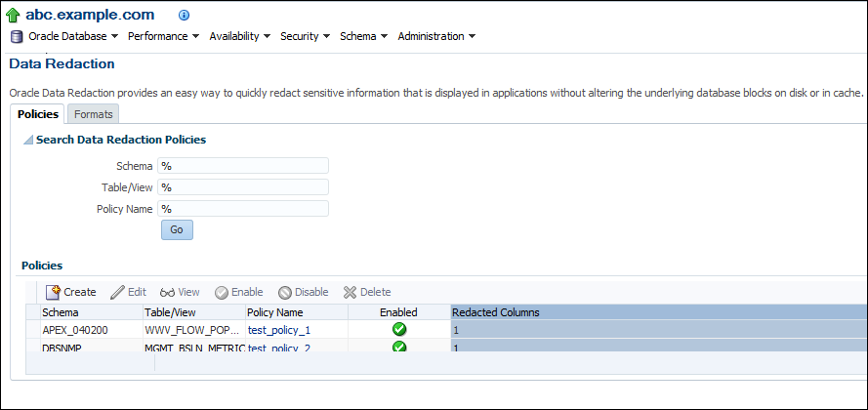Sort by the Enabled column header

point(398,312)
